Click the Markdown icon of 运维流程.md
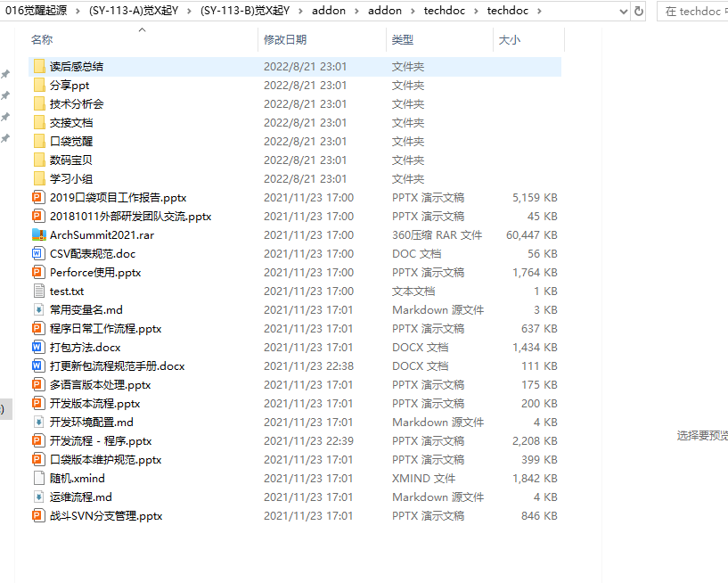 click(39, 497)
